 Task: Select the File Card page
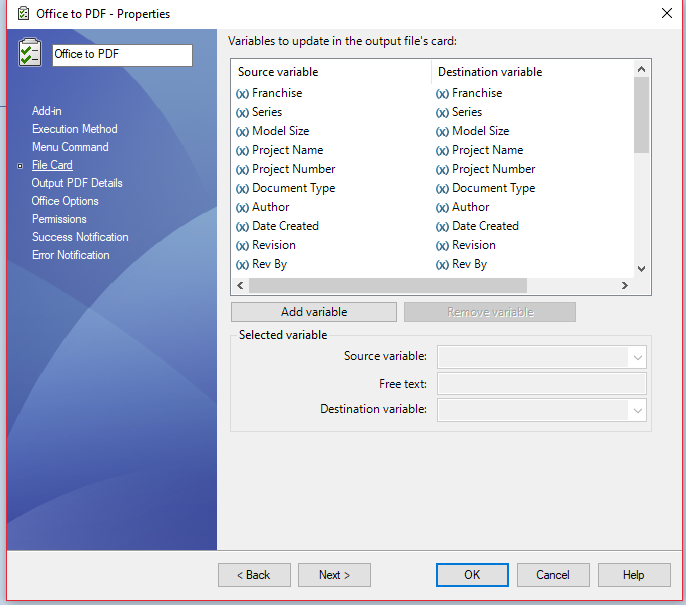(52, 165)
